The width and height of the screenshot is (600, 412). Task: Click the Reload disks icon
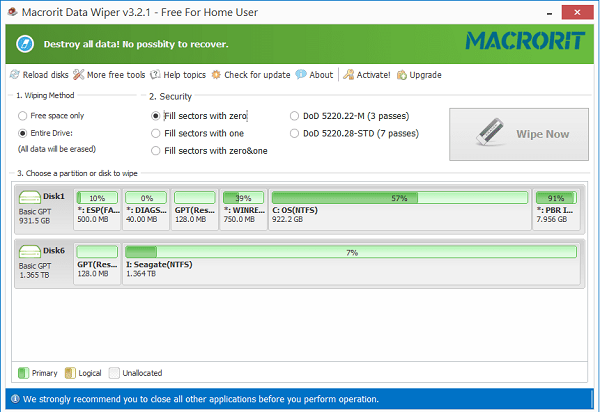pos(15,75)
